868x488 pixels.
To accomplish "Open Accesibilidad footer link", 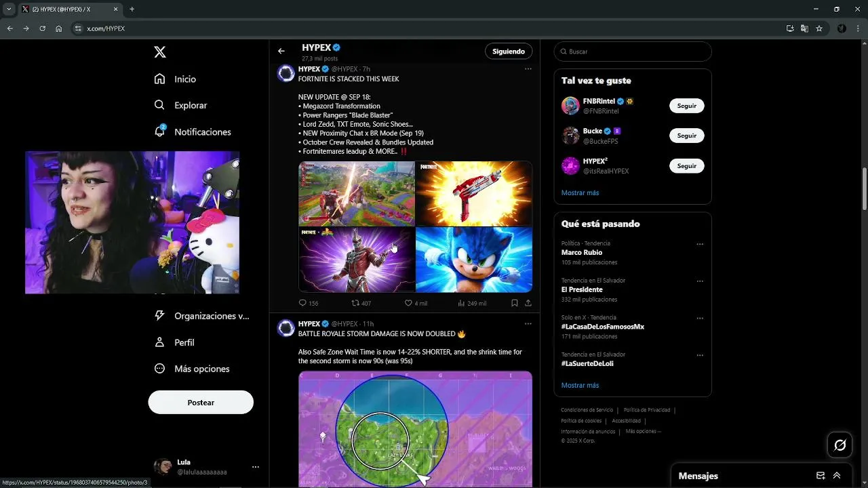I will coord(626,421).
